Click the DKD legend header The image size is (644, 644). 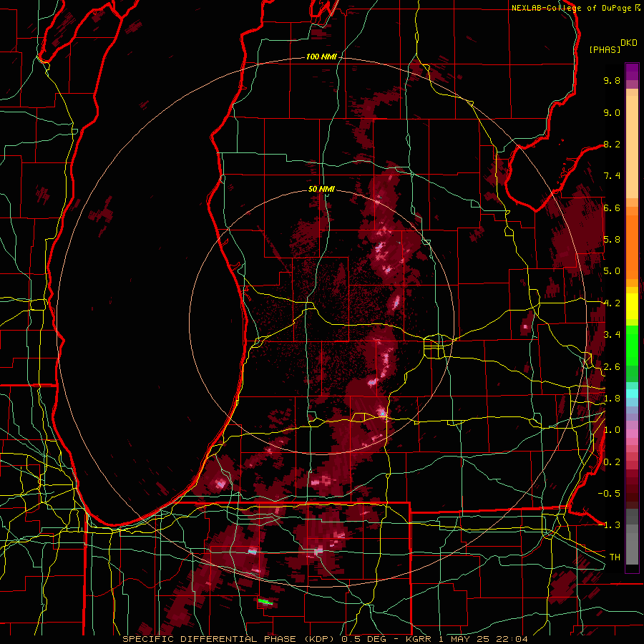(x=628, y=43)
